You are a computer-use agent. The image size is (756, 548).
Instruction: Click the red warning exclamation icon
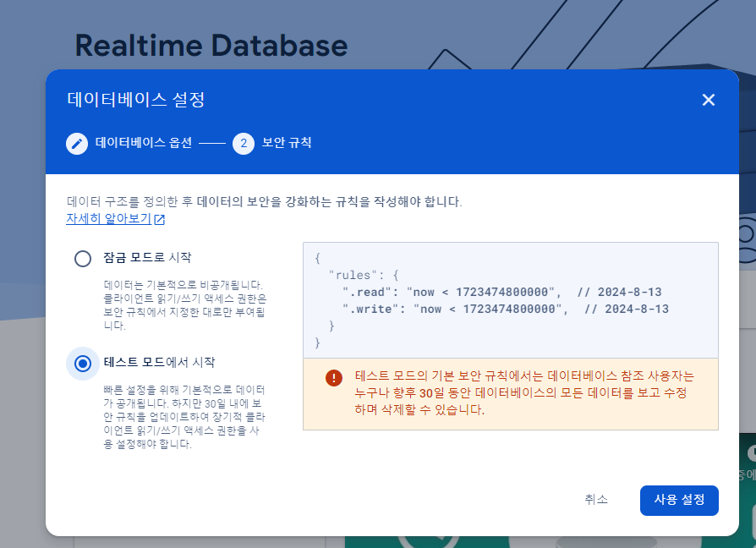click(x=334, y=377)
